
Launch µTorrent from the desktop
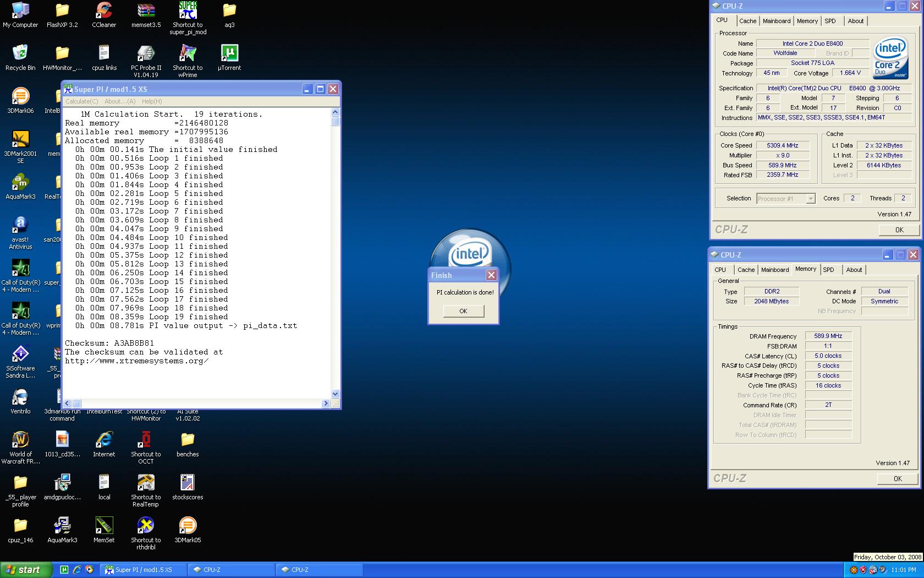pyautogui.click(x=229, y=58)
